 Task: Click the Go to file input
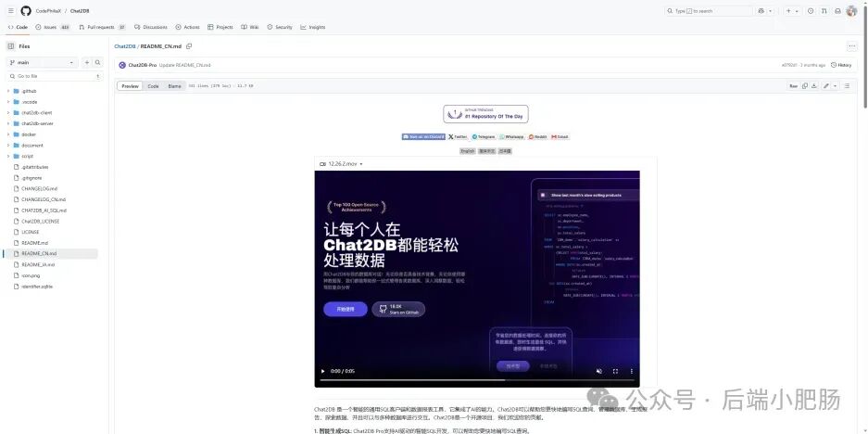(x=55, y=76)
